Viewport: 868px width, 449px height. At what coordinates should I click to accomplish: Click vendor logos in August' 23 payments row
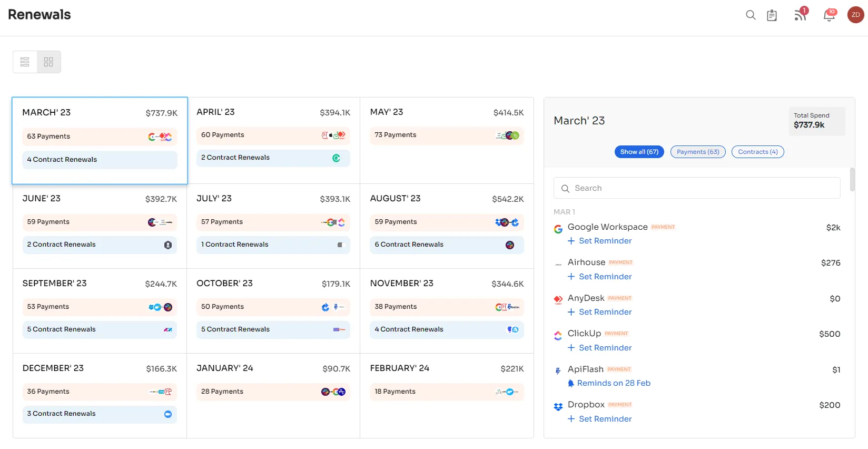507,222
